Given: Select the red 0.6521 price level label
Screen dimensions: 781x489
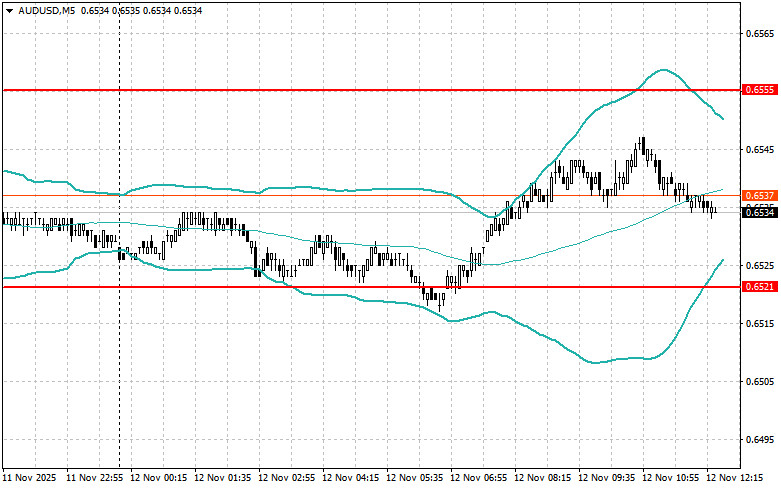Looking at the screenshot, I should [x=760, y=287].
